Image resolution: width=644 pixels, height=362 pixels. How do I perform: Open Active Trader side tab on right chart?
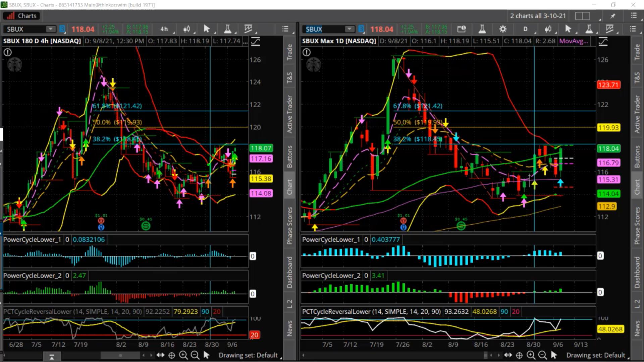pos(637,114)
